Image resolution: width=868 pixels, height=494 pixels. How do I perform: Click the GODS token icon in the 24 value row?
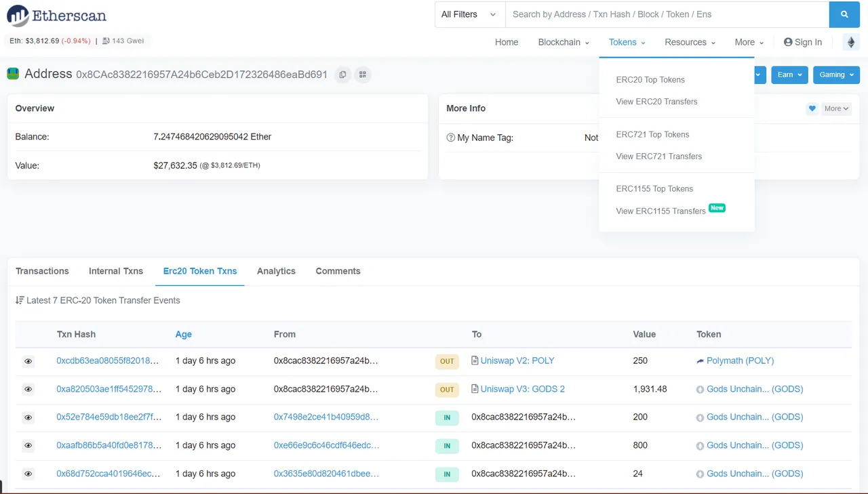pyautogui.click(x=701, y=474)
